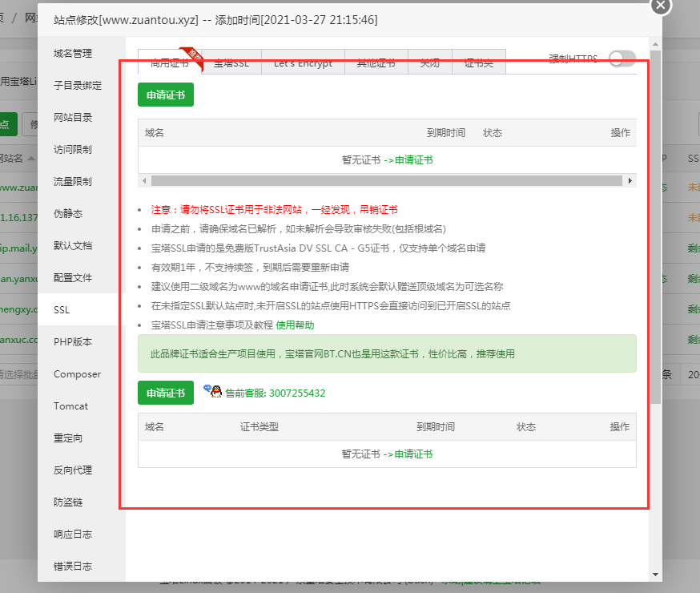Click the dialog vertical scrollbar down arrow
This screenshot has height=593, width=700.
click(x=655, y=575)
